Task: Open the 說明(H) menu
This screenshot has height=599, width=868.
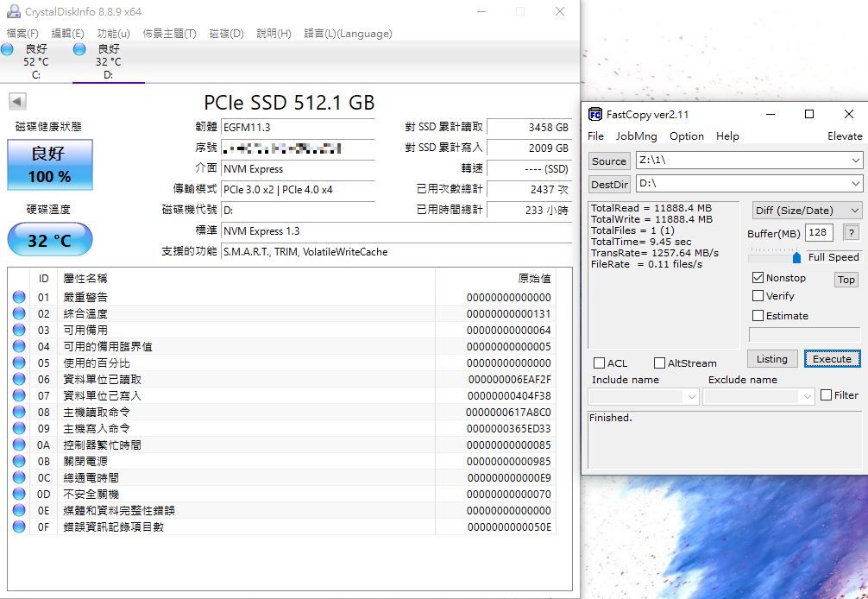Action: pyautogui.click(x=274, y=33)
